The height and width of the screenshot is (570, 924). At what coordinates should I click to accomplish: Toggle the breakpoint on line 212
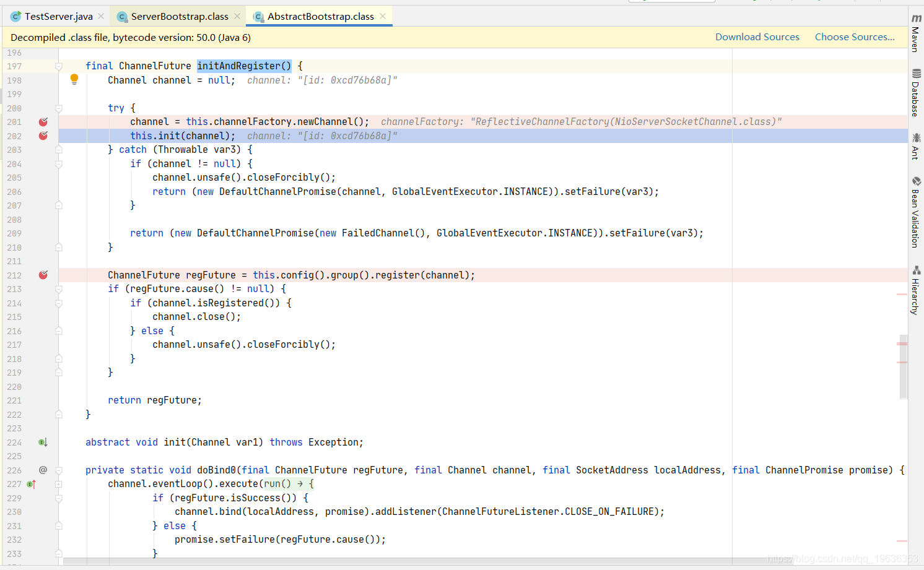(43, 275)
